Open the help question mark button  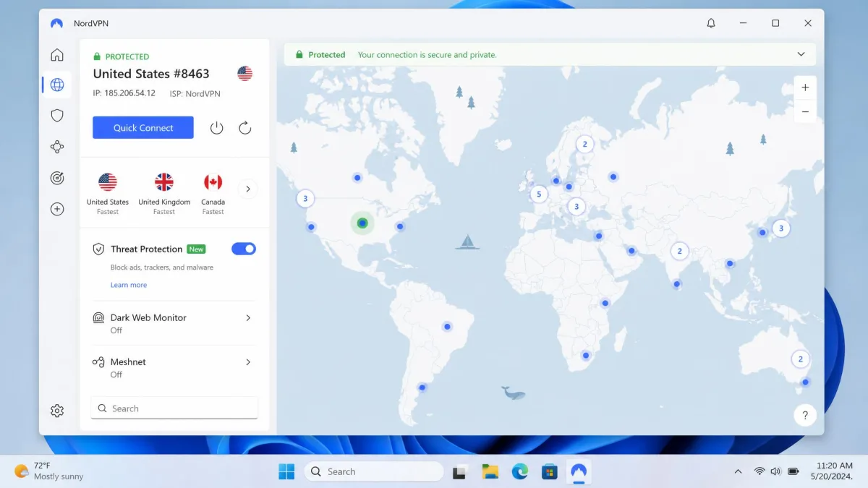(x=805, y=415)
